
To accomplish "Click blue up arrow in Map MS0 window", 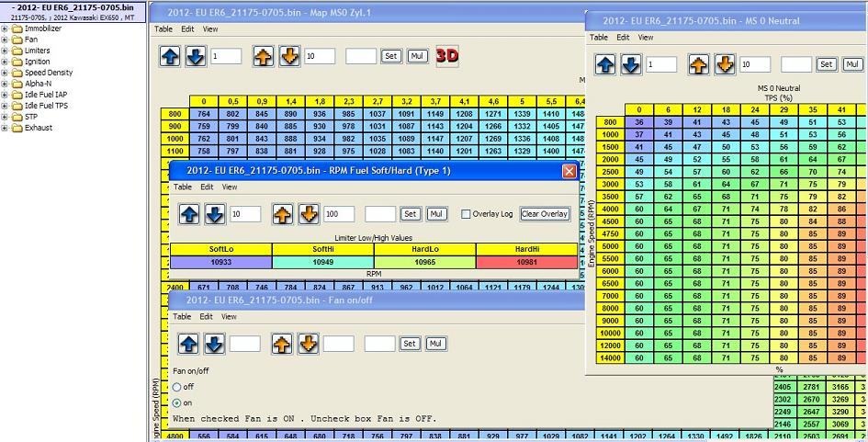I will pyautogui.click(x=171, y=56).
